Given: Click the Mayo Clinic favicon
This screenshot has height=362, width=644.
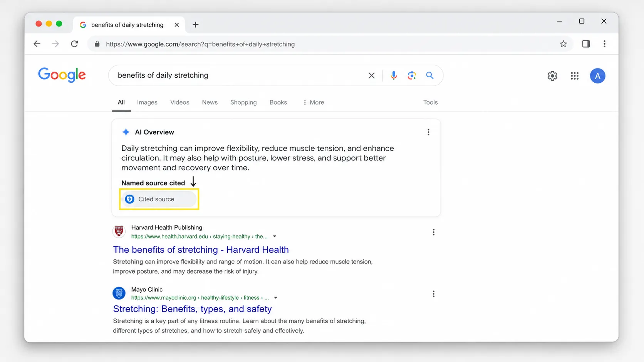Looking at the screenshot, I should (119, 293).
